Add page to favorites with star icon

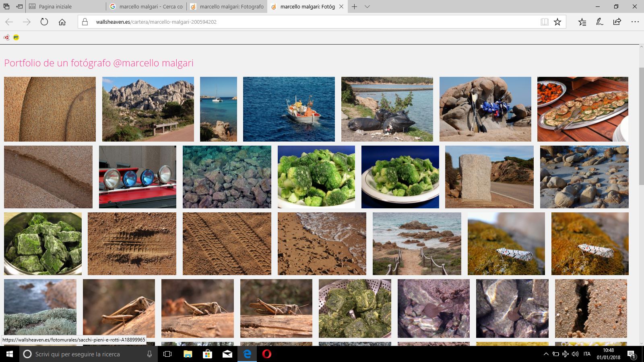[557, 22]
